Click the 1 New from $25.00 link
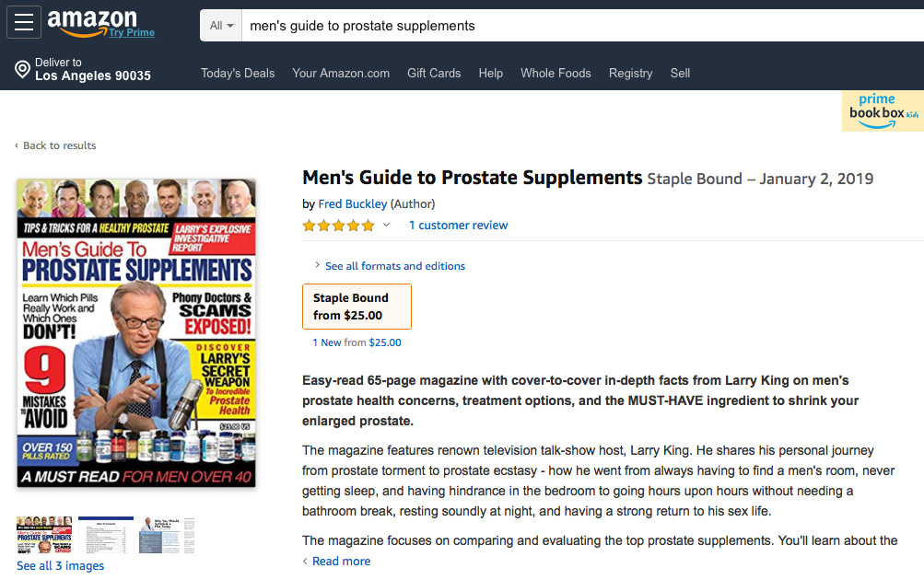 [357, 342]
